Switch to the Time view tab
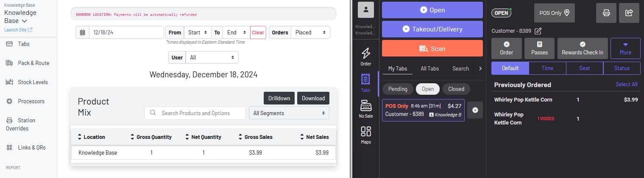Image resolution: width=644 pixels, height=178 pixels. click(547, 68)
